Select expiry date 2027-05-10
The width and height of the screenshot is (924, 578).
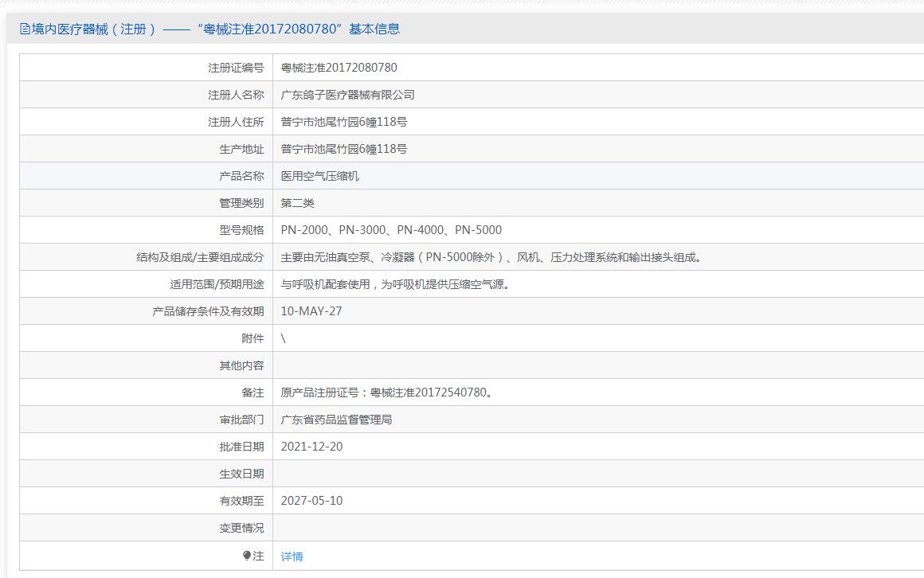point(311,501)
